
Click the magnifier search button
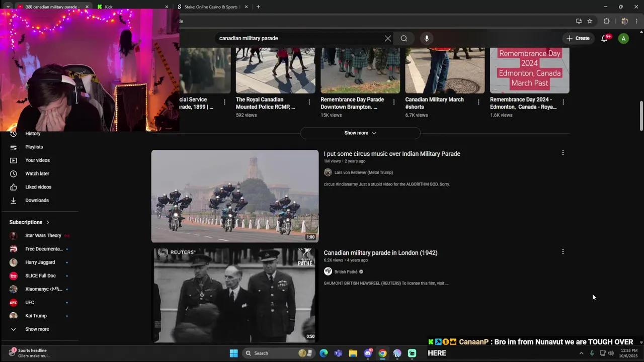tap(404, 38)
